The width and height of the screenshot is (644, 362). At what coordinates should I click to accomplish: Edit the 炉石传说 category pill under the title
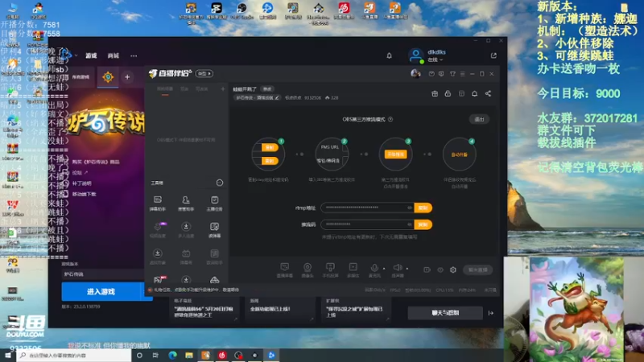258,97
